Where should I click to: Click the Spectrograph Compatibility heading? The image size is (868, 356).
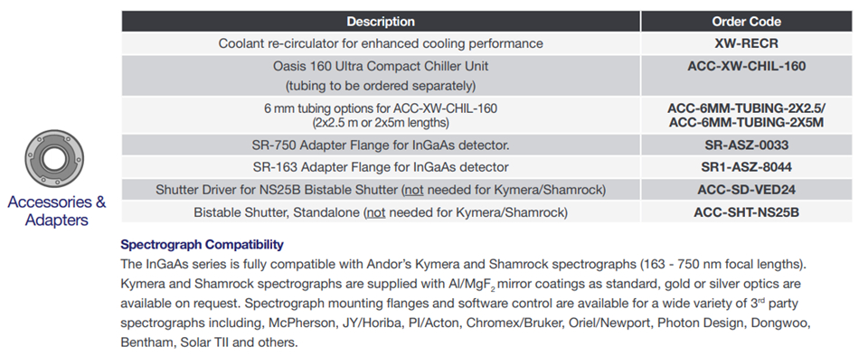(202, 244)
